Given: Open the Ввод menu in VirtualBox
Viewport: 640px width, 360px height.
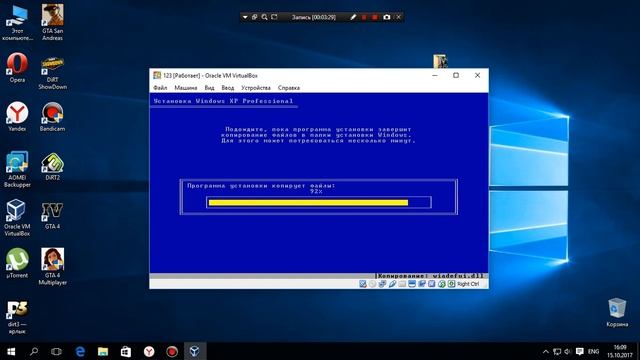Looking at the screenshot, I should (228, 88).
